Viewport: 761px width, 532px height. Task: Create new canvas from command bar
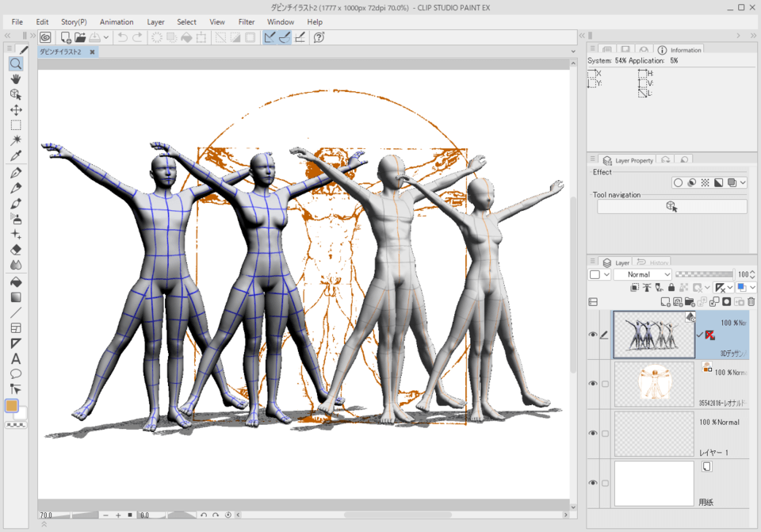(x=66, y=37)
